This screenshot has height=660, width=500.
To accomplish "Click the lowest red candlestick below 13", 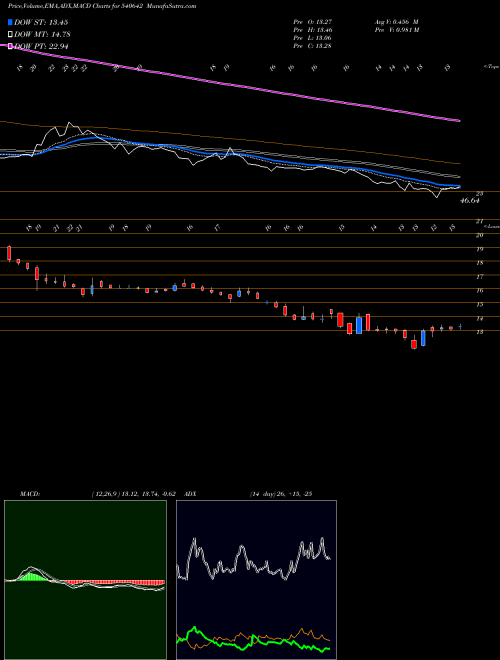I will (x=414, y=344).
